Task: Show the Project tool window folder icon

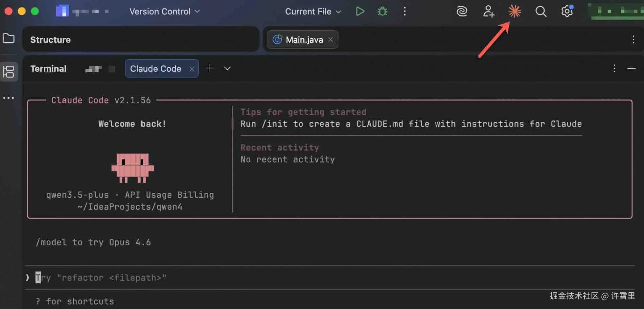Action: point(9,38)
